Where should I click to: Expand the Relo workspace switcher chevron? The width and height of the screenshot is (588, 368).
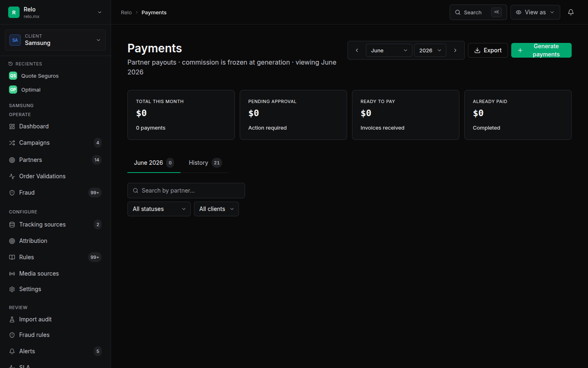(100, 12)
